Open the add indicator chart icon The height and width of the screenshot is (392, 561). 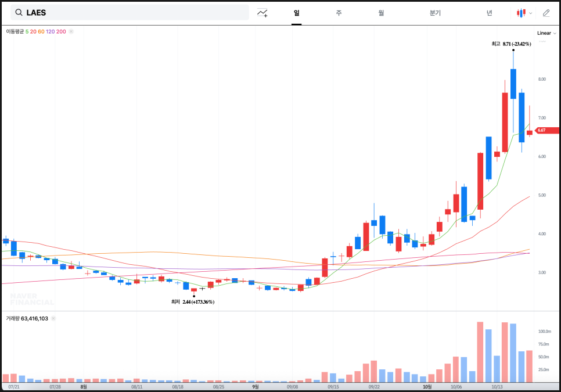pos(262,13)
